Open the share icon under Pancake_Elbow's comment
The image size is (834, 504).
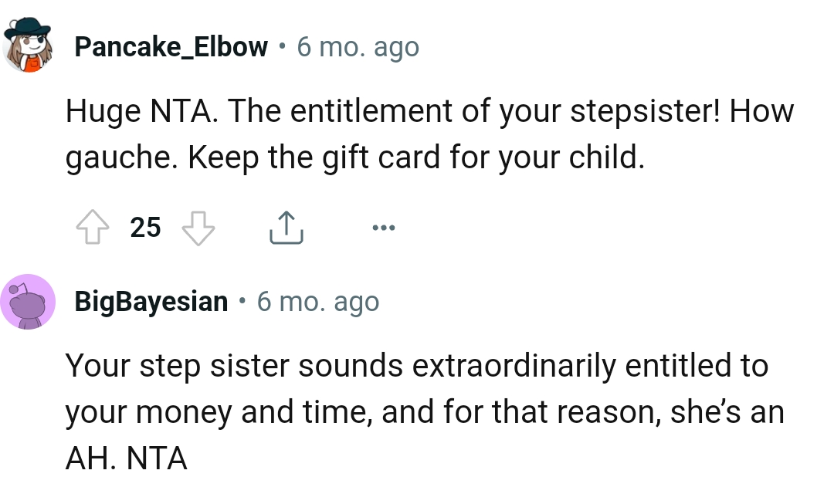[286, 226]
